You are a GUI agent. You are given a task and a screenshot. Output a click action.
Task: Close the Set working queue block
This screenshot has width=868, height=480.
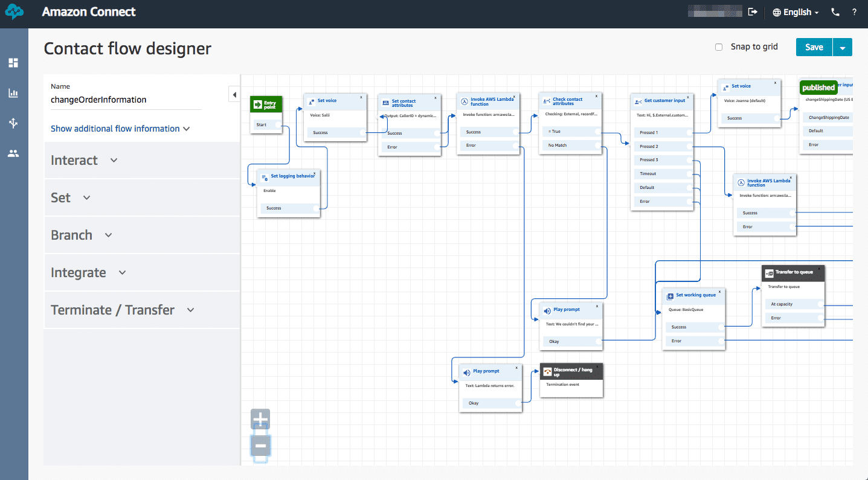pyautogui.click(x=720, y=291)
